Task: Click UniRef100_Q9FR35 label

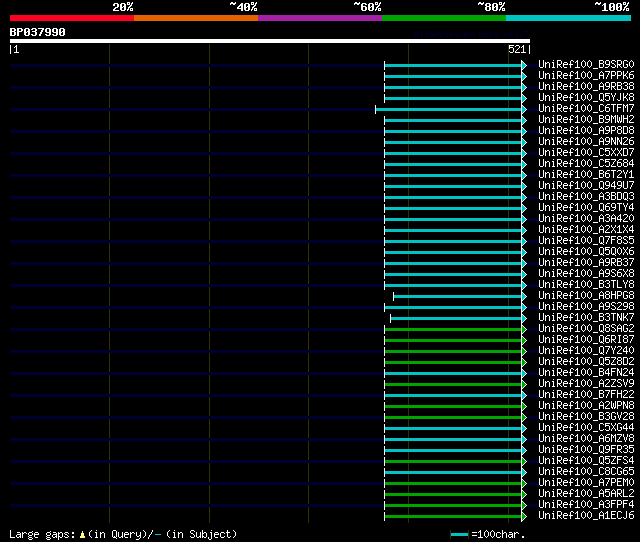Action: (586, 450)
